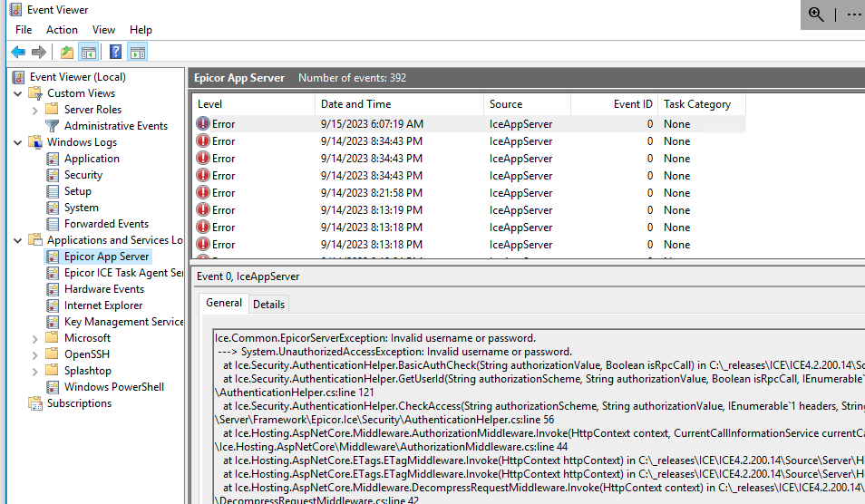This screenshot has width=865, height=504.
Task: Toggle Show/Hide Action Pane toolbar icon
Action: pos(137,53)
